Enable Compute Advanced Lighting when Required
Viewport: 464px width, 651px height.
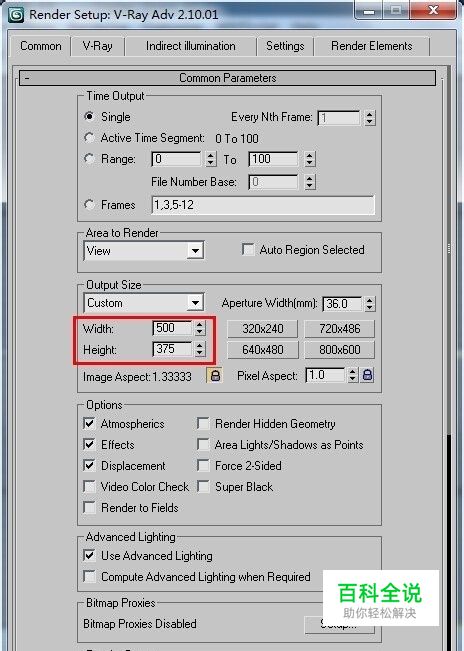tap(89, 576)
